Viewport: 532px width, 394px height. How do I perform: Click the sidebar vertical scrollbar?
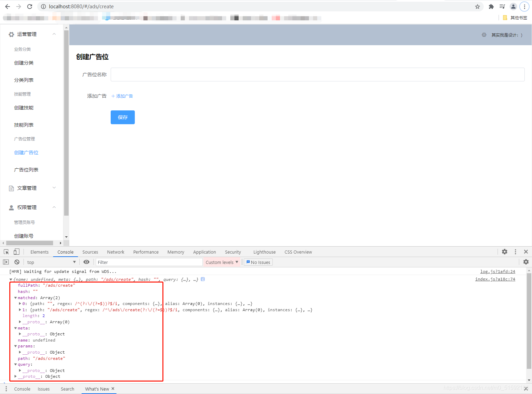(66, 122)
